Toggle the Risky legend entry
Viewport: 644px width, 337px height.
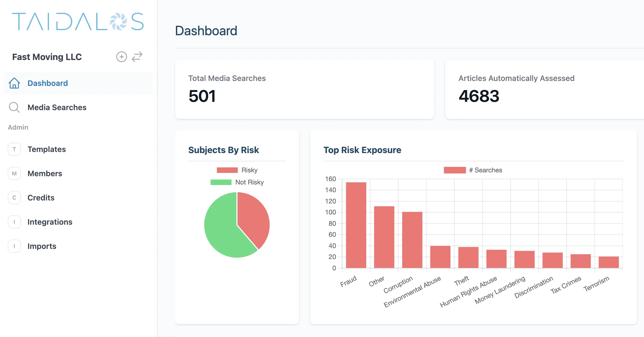(237, 170)
